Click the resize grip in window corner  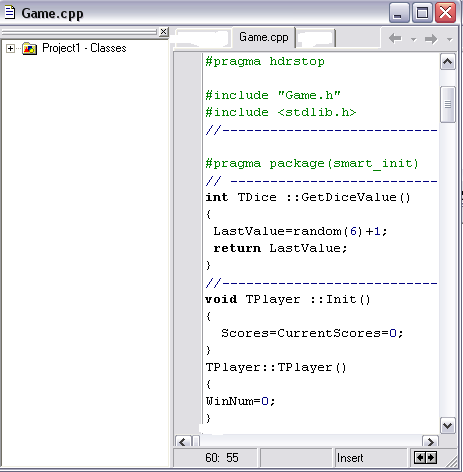(452, 461)
